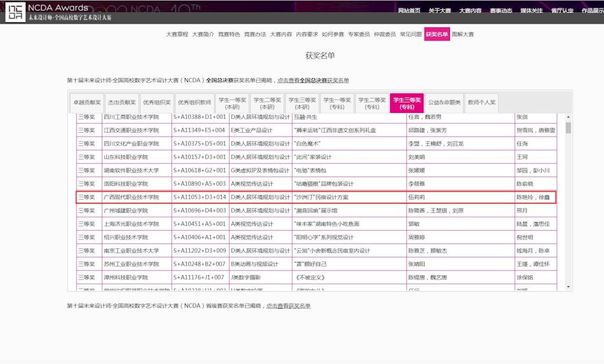
Task: Click the scrollbar up arrow of the table
Action: pos(568,117)
